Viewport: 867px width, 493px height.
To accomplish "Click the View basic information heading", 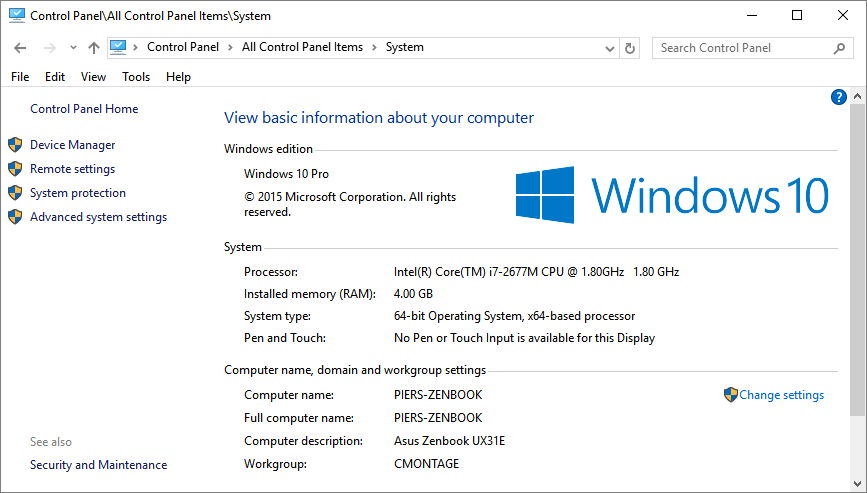I will (379, 118).
